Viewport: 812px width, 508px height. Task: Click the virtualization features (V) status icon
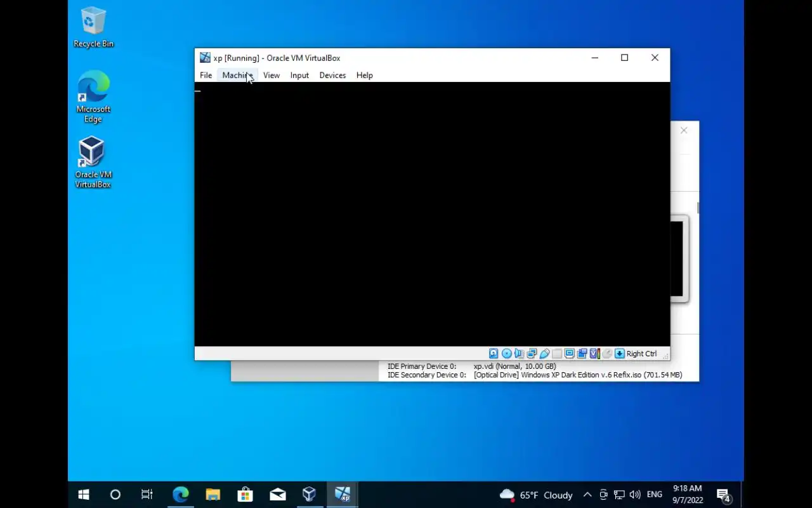pos(595,354)
